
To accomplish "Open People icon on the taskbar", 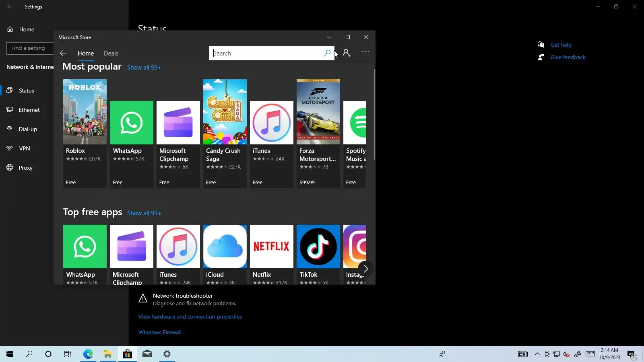I will [x=442, y=354].
